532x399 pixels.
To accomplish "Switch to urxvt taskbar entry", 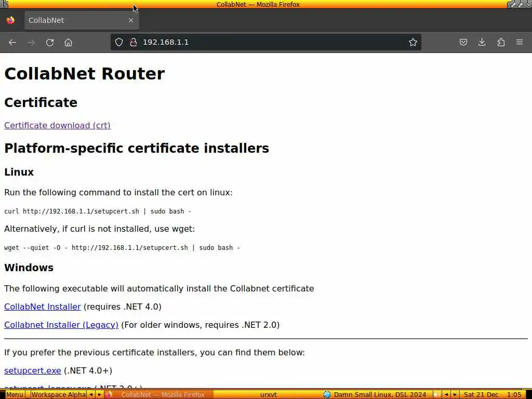I will (269, 395).
